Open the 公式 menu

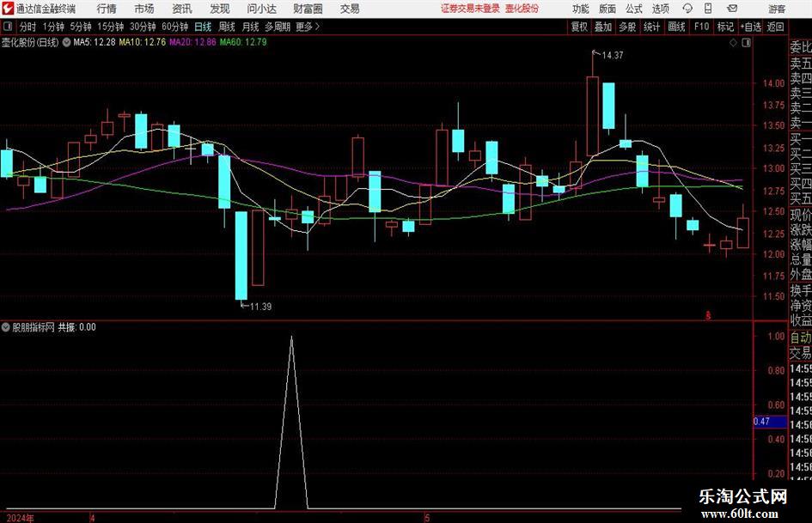coord(633,9)
